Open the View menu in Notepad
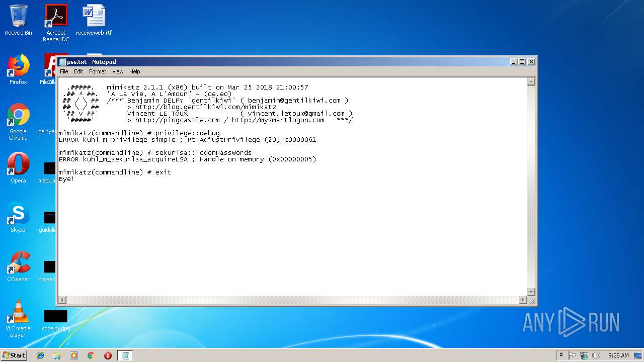The image size is (644, 362). (x=118, y=71)
